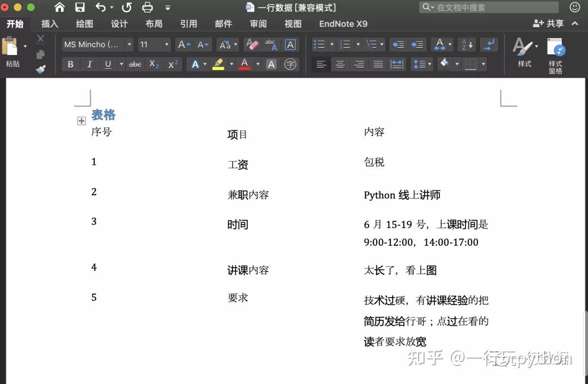
Task: Select the italic formatting icon
Action: [x=89, y=64]
